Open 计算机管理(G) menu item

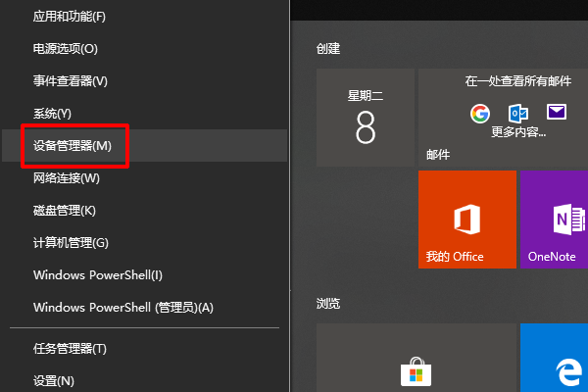pos(71,243)
